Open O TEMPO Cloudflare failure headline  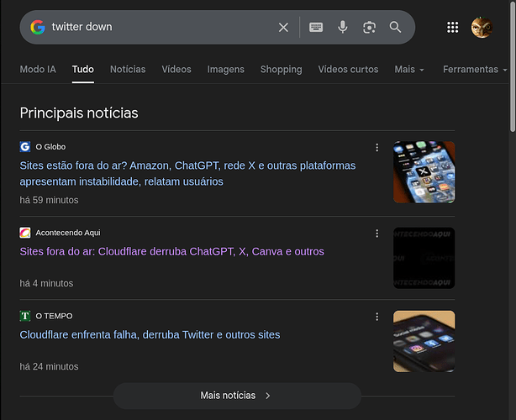tap(150, 334)
